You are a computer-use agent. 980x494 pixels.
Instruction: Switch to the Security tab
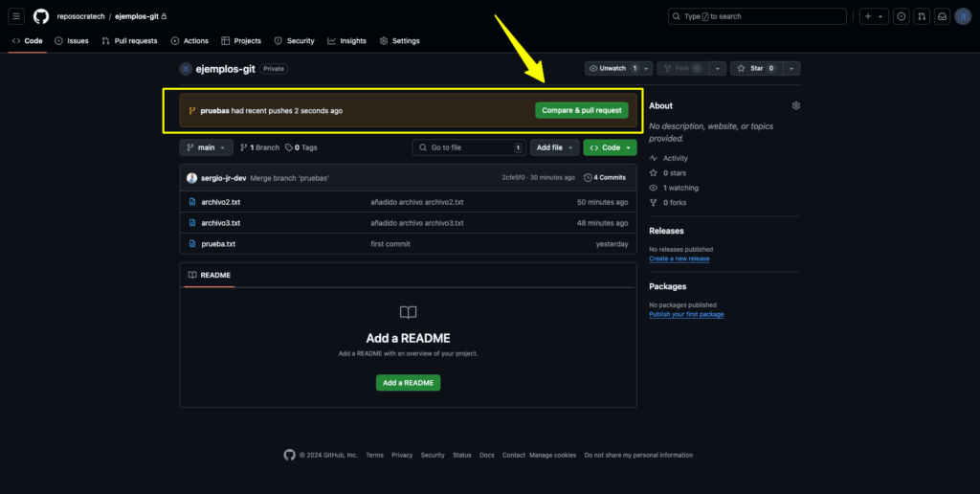point(295,40)
